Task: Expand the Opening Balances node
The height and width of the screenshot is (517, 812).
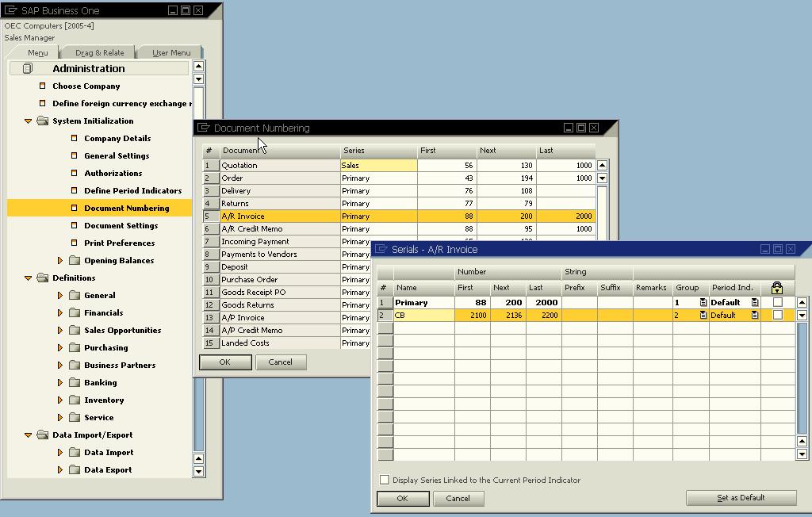Action: point(60,260)
